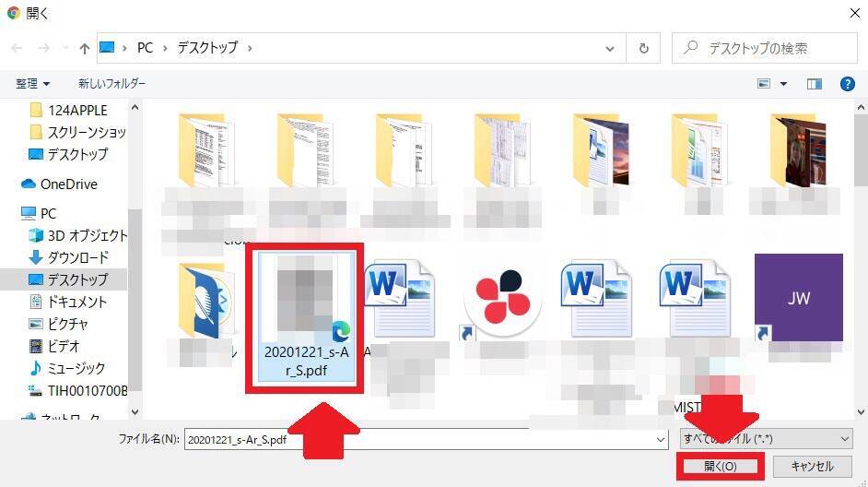This screenshot has width=868, height=487.
Task: Go up one folder level
Action: point(84,48)
